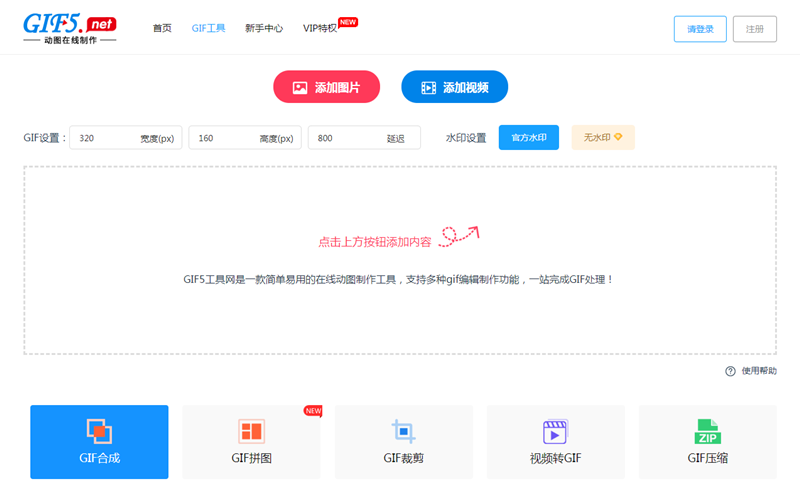
Task: Click the GIF合成 overlapping squares icon
Action: tap(99, 432)
